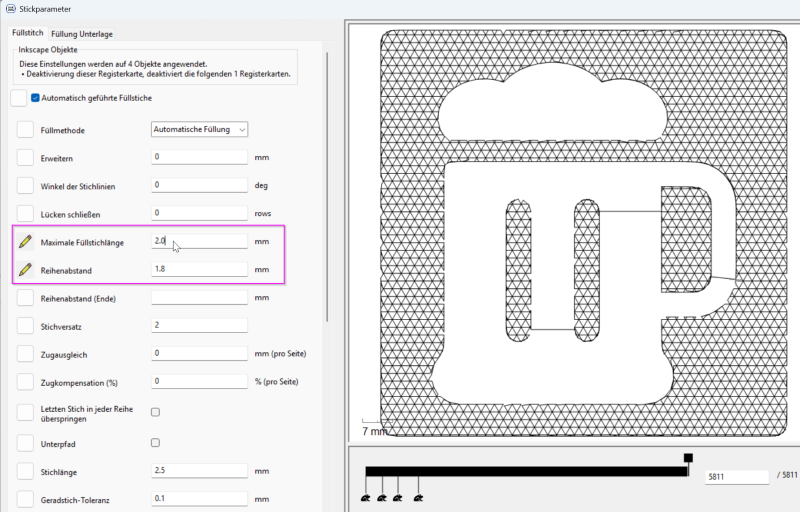The height and width of the screenshot is (512, 800).
Task: Click the square handle on the stitch simulation slider
Action: pyautogui.click(x=688, y=458)
